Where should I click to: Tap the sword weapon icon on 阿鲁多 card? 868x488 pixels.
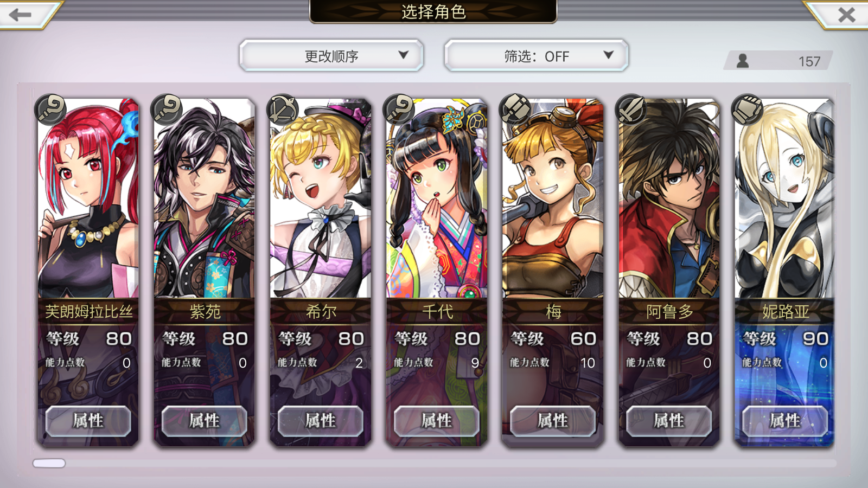(631, 110)
